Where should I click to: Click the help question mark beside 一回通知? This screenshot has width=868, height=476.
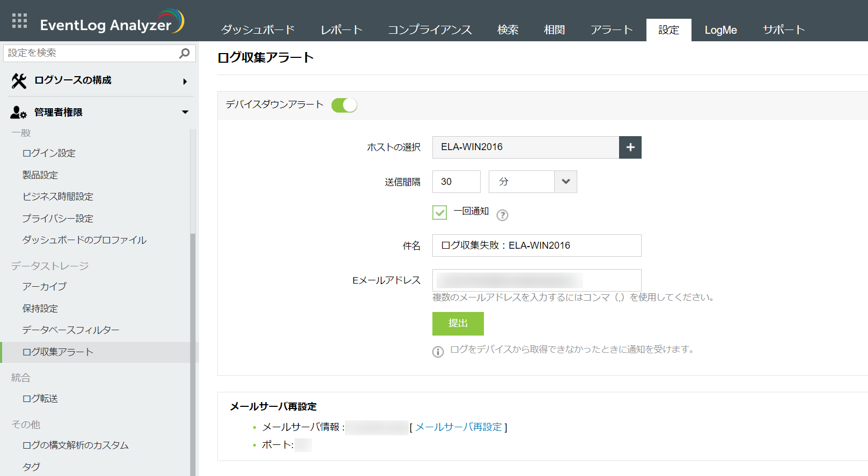tap(502, 215)
